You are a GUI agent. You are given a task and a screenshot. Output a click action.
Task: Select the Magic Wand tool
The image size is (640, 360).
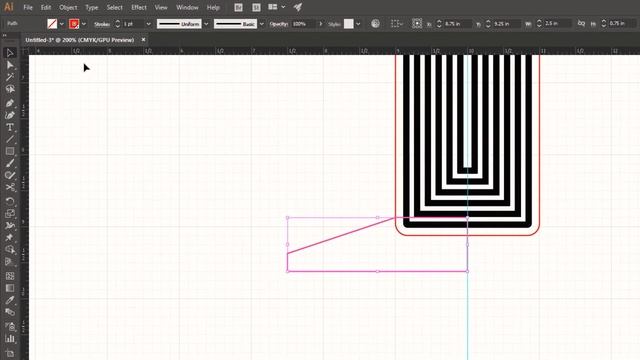point(10,77)
